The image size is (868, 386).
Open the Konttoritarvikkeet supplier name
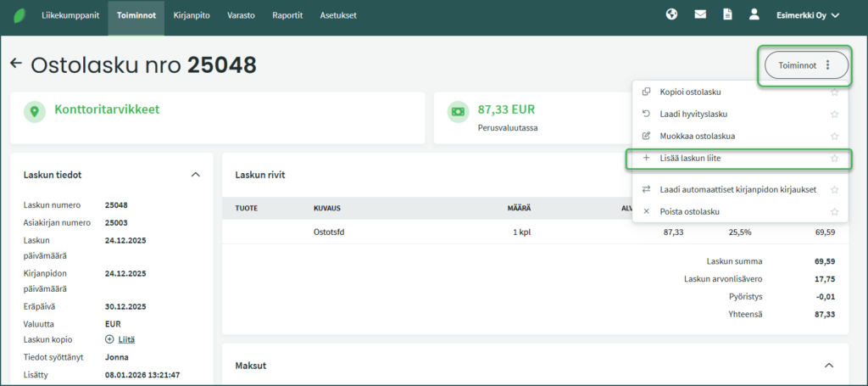pos(107,109)
